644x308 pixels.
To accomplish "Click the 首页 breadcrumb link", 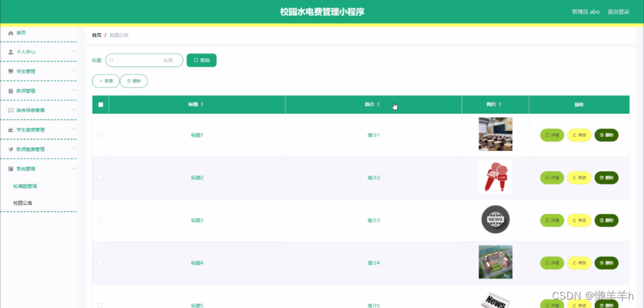I will 97,35.
